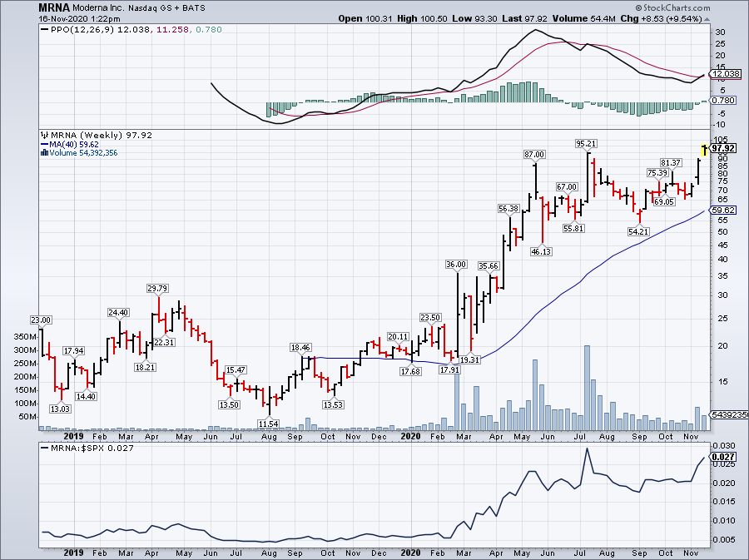This screenshot has height=560, width=749.
Task: Click the 59.62 moving average axis tag
Action: [723, 210]
